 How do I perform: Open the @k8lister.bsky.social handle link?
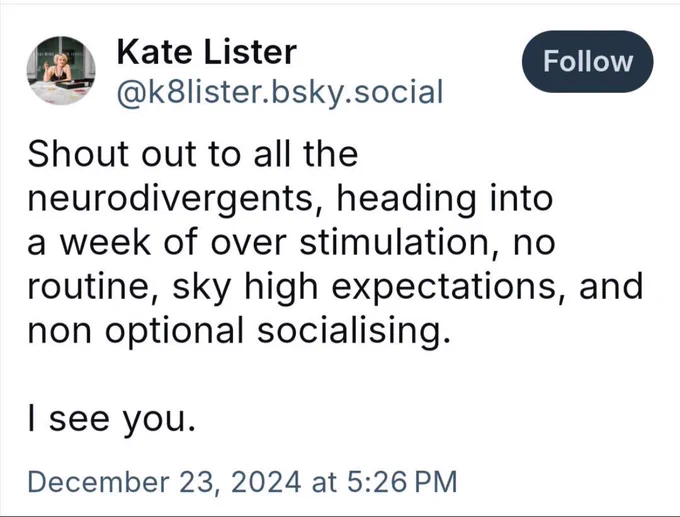(x=280, y=92)
